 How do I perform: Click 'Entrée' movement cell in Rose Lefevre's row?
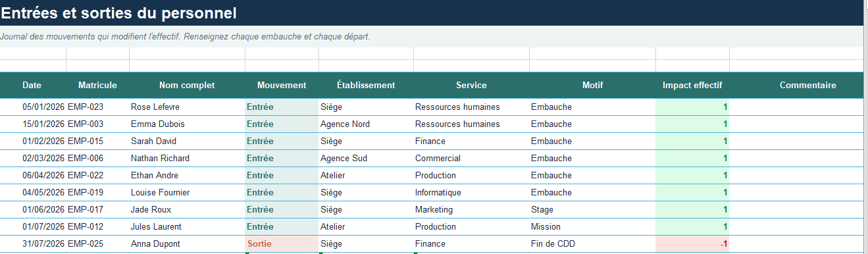[x=282, y=107]
